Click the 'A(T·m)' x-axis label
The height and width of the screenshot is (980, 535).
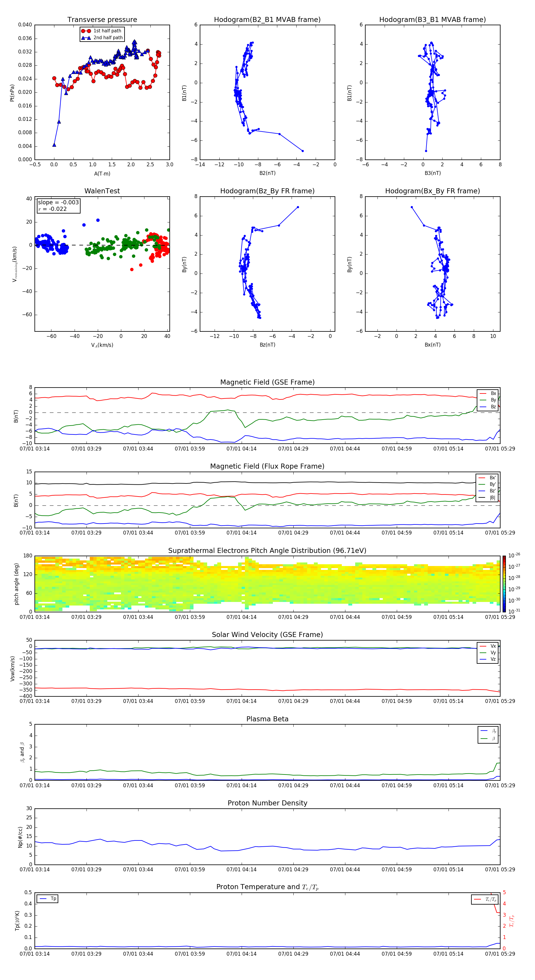click(102, 173)
